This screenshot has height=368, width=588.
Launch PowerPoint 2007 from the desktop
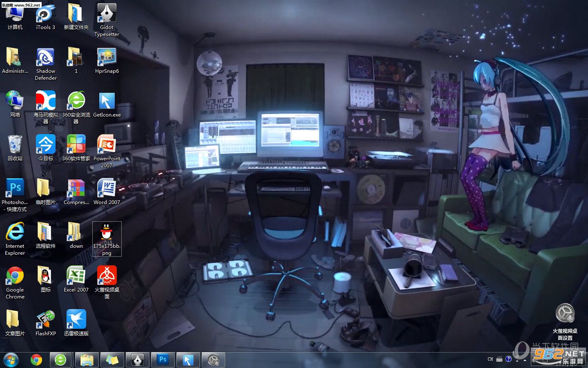coord(107,151)
